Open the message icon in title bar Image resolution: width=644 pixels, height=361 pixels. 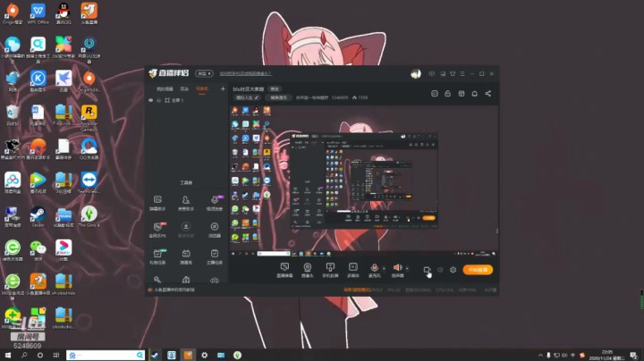point(432,74)
